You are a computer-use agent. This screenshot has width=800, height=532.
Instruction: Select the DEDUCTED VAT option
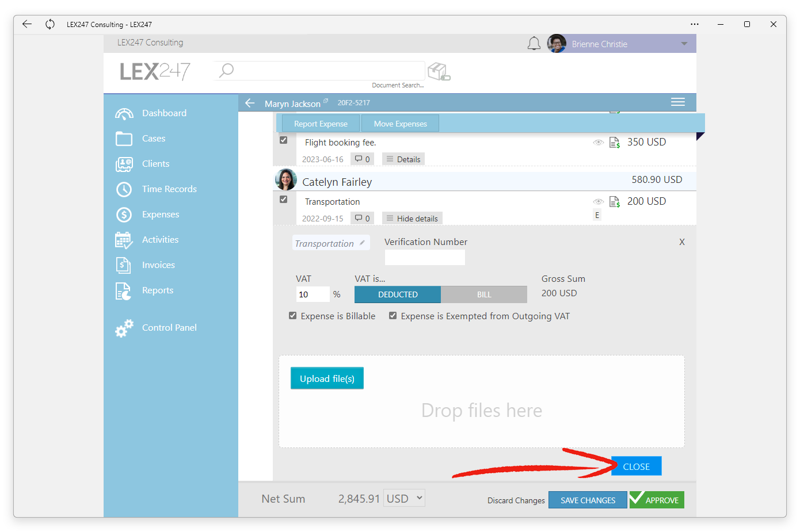click(398, 294)
